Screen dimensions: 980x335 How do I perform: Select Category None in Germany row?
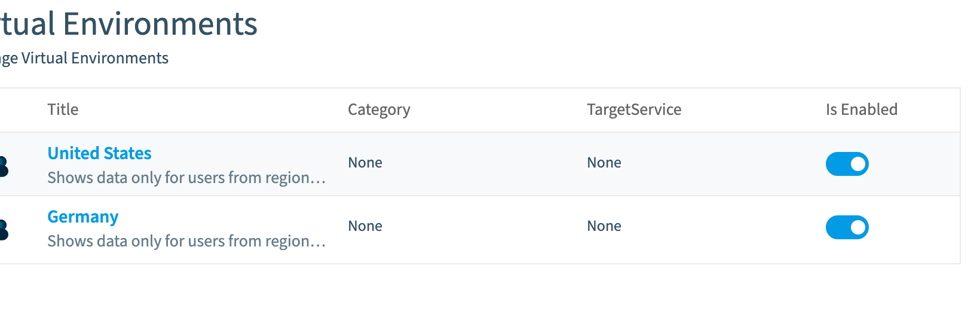(365, 226)
